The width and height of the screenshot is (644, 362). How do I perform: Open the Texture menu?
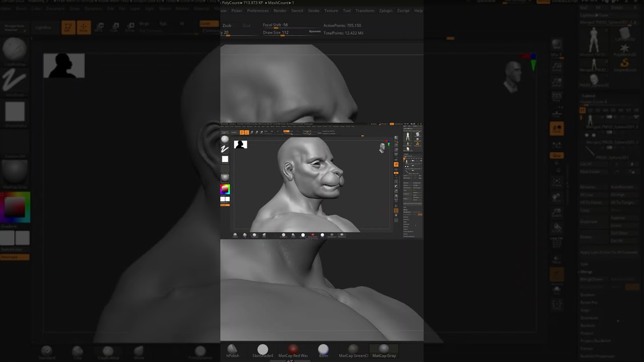pos(331,11)
